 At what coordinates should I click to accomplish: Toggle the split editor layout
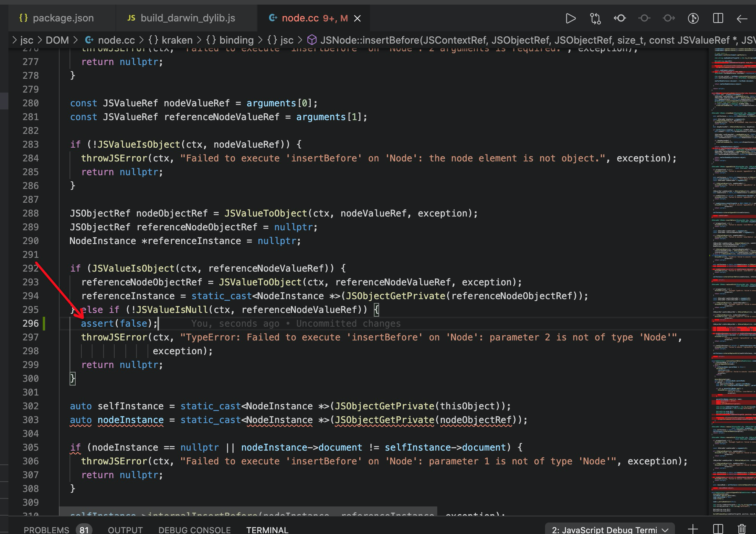coord(717,18)
